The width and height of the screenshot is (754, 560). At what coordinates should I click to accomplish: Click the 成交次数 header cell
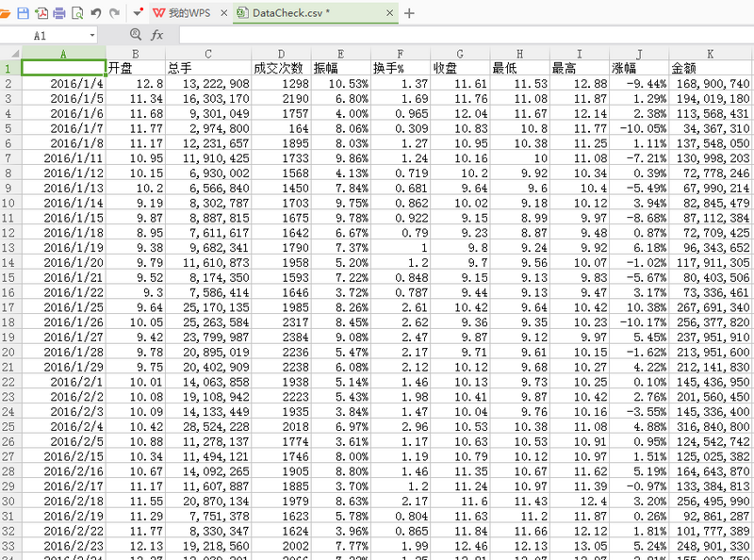tap(281, 68)
